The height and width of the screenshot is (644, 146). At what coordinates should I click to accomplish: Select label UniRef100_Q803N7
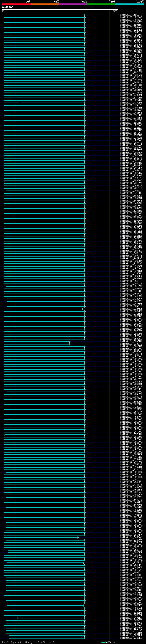pyautogui.click(x=131, y=346)
